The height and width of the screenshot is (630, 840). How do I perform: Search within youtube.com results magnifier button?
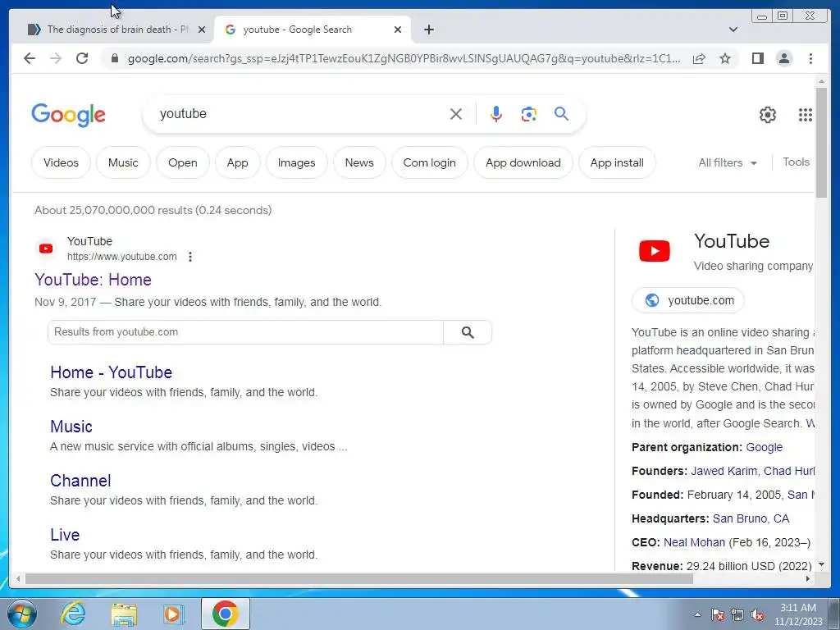tap(467, 332)
